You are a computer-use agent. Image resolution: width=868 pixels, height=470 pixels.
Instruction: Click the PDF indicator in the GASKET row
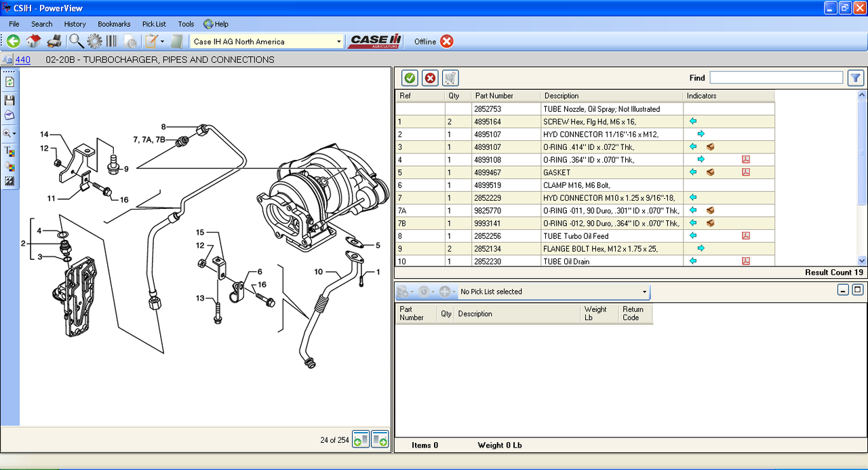[x=746, y=172]
